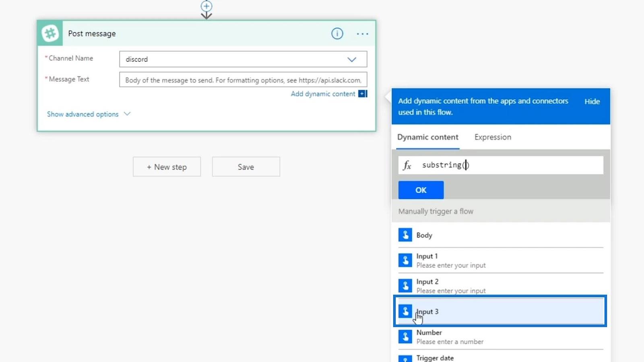Screen dimensions: 644x362
Task: Switch to the Dynamic content tab
Action: (428, 137)
